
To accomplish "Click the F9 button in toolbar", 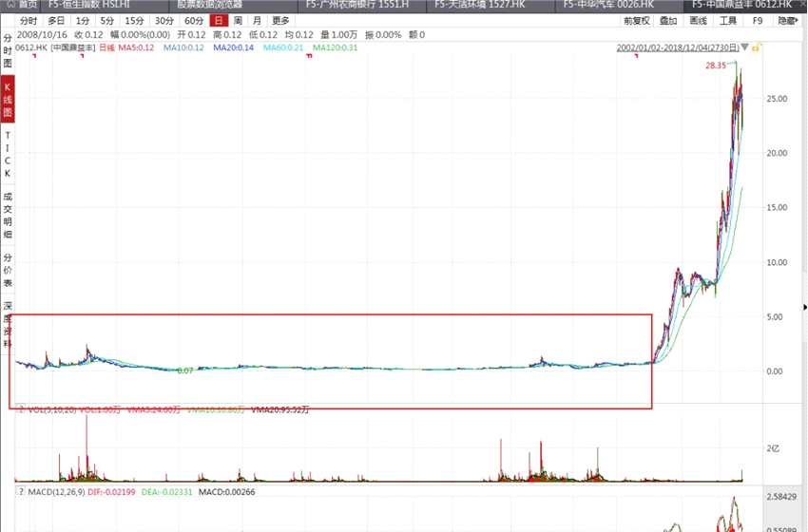I will point(758,21).
